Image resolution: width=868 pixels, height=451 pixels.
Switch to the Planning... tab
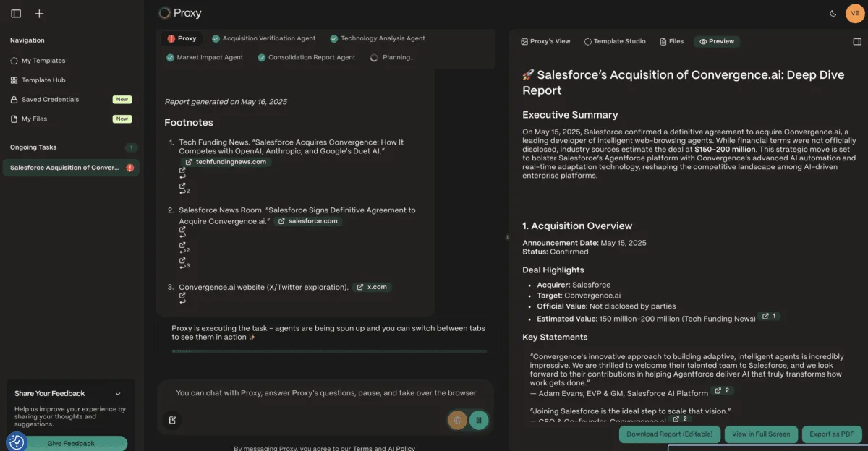pos(393,57)
